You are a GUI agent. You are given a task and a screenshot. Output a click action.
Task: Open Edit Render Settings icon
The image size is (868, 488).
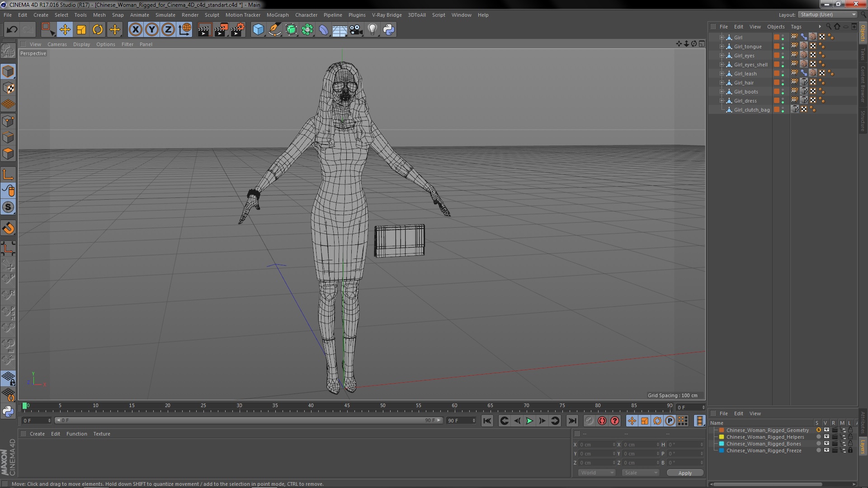tap(238, 30)
